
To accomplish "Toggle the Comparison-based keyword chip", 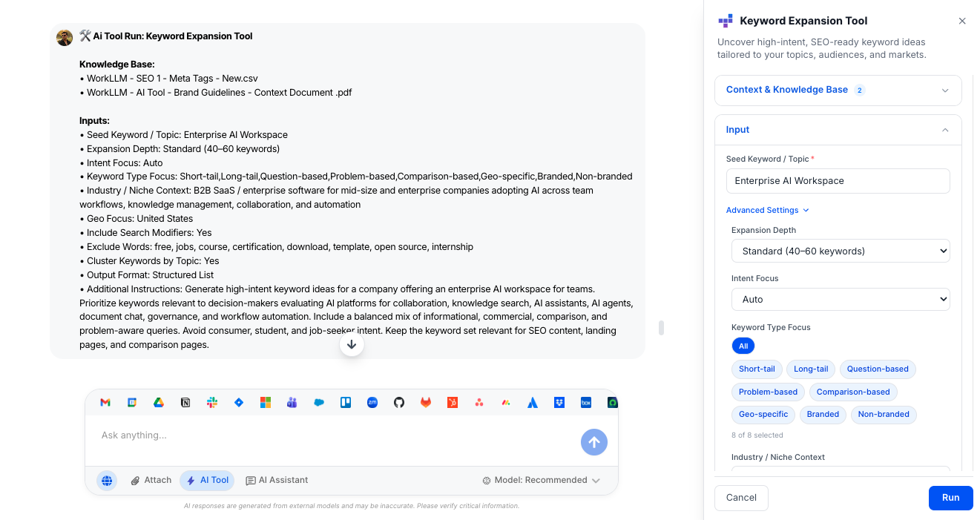I will point(852,392).
